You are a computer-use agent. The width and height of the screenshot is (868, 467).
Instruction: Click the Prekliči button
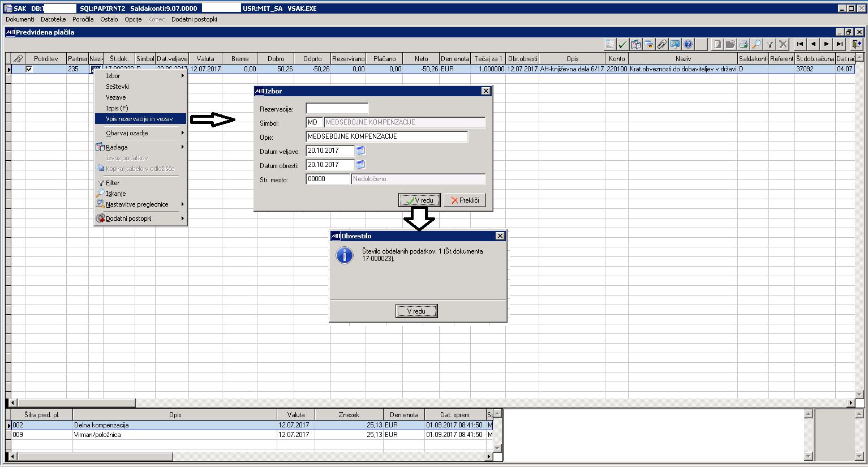pyautogui.click(x=465, y=200)
